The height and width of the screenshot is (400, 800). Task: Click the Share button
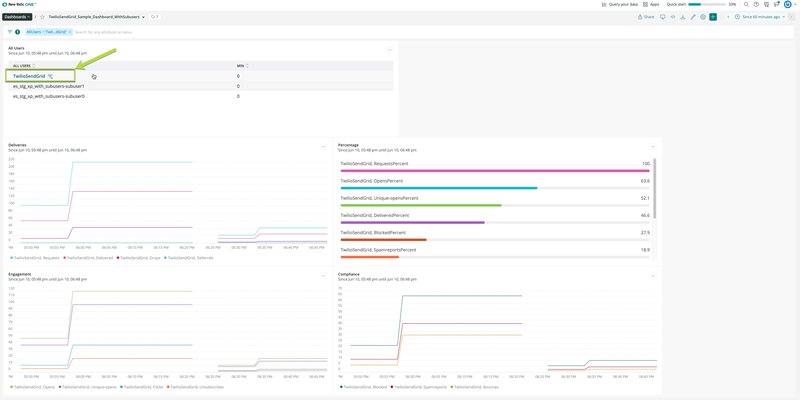click(646, 17)
